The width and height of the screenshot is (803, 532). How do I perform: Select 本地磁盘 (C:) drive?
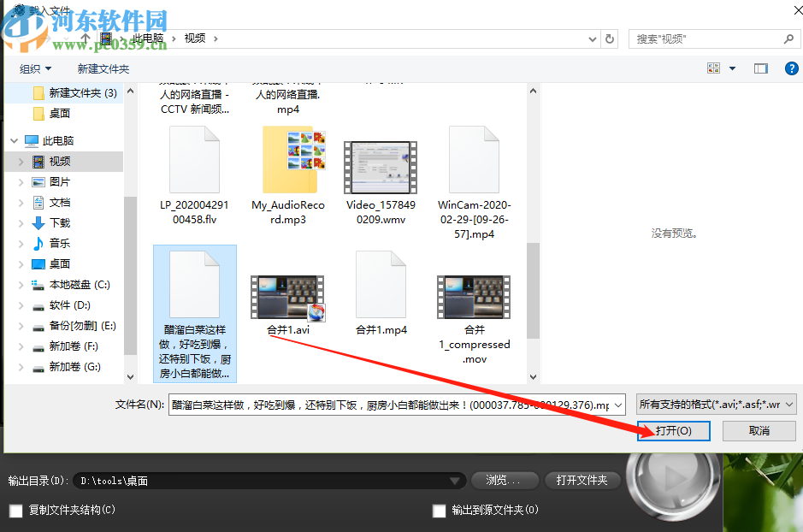[80, 285]
